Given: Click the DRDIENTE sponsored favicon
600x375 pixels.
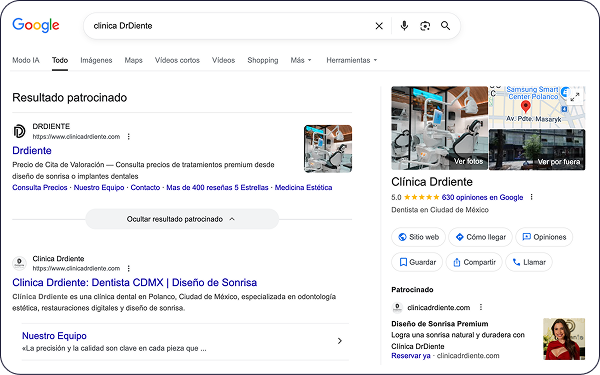Looking at the screenshot, I should click(x=19, y=131).
